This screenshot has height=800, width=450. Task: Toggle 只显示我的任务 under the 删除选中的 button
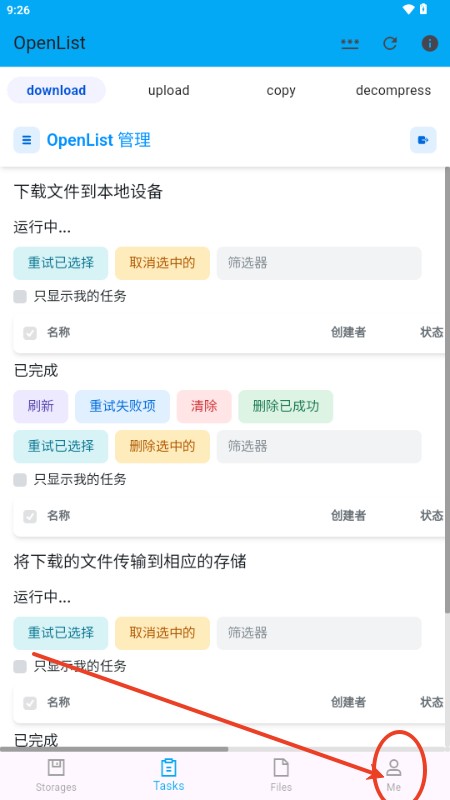(x=20, y=480)
